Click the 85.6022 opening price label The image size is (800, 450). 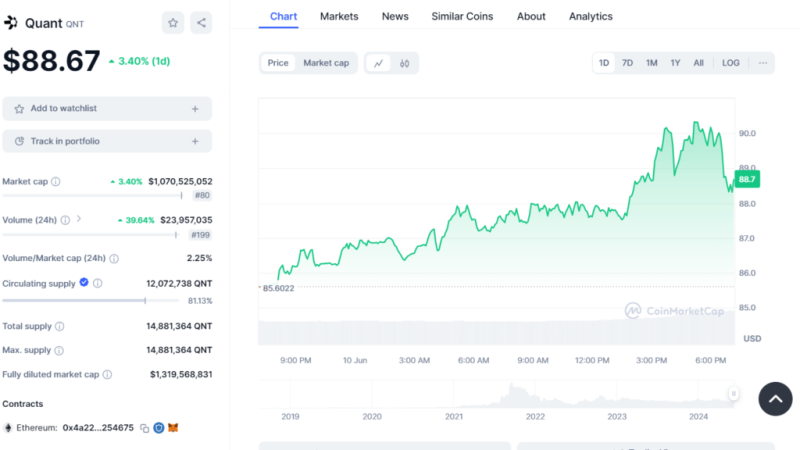point(279,288)
